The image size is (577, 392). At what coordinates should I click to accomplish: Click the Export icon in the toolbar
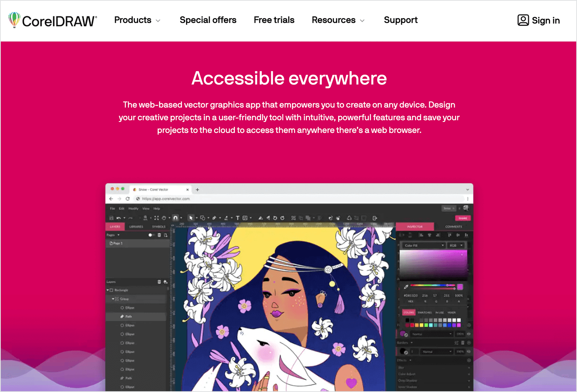pos(375,218)
